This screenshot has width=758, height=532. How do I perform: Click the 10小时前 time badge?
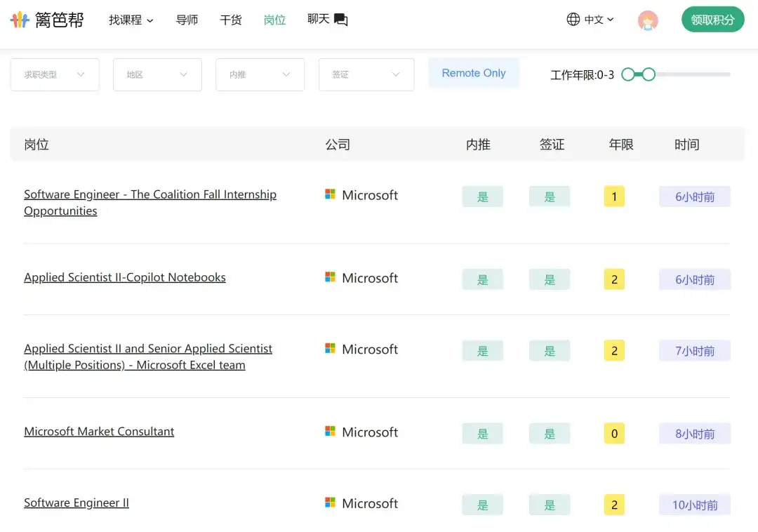click(x=695, y=505)
